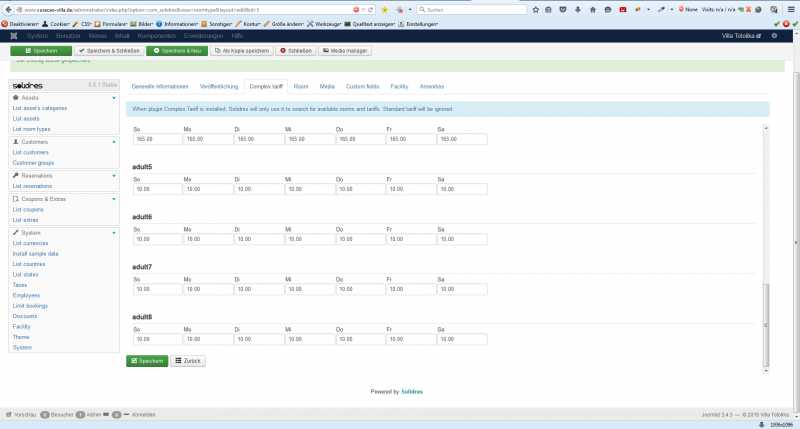Collapse the Customers sidebar section
This screenshot has width=800, height=429.
pos(113,142)
